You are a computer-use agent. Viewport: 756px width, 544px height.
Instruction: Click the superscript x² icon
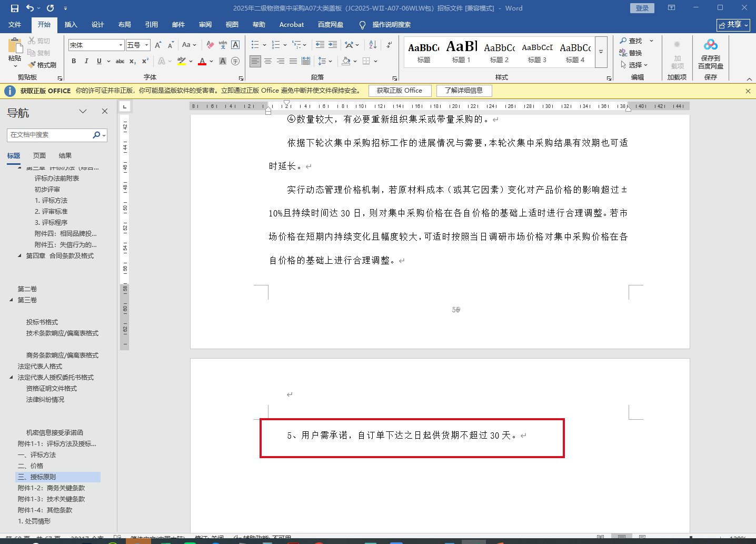pyautogui.click(x=145, y=61)
